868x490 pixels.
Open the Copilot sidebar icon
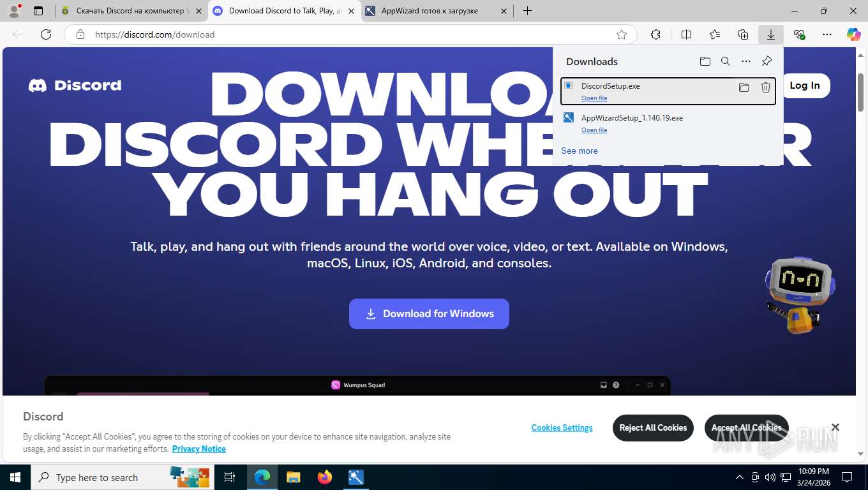853,34
